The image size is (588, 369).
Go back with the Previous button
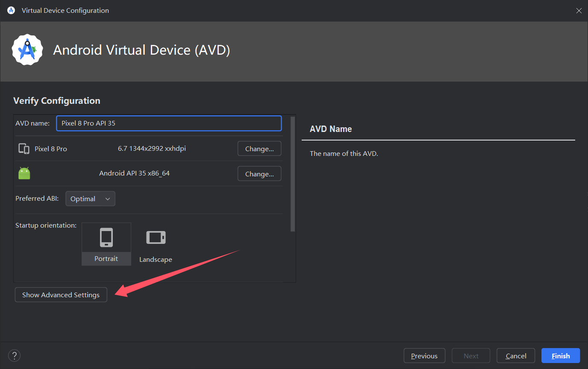click(424, 356)
